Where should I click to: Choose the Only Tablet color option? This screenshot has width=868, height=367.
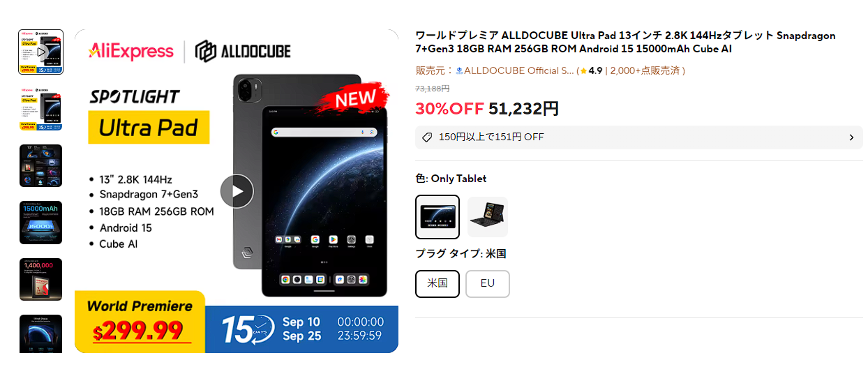point(437,217)
